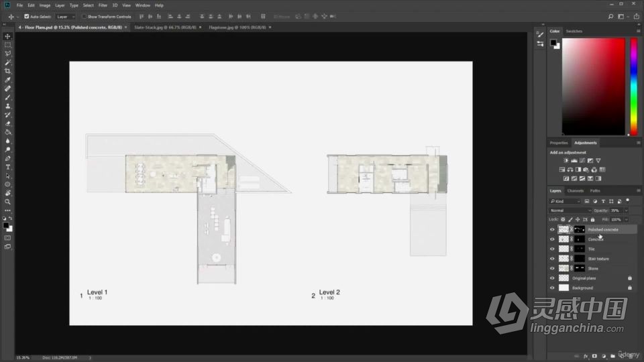Pick a color in the Color panel field

pyautogui.click(x=593, y=86)
